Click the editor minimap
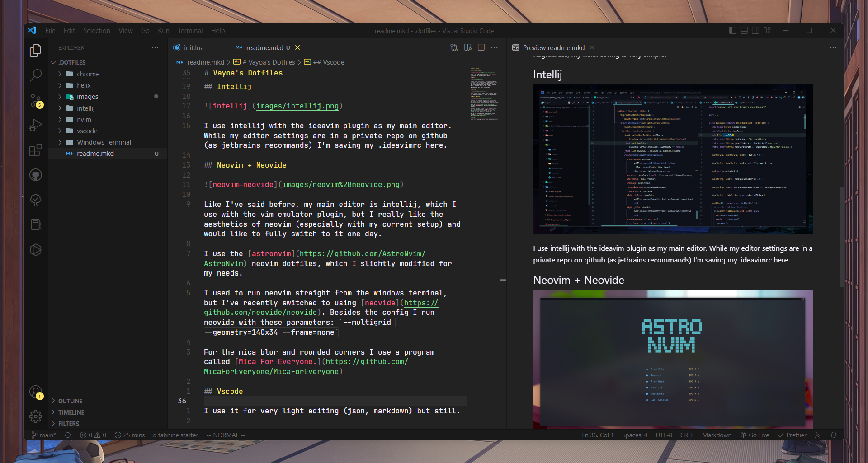 484,94
